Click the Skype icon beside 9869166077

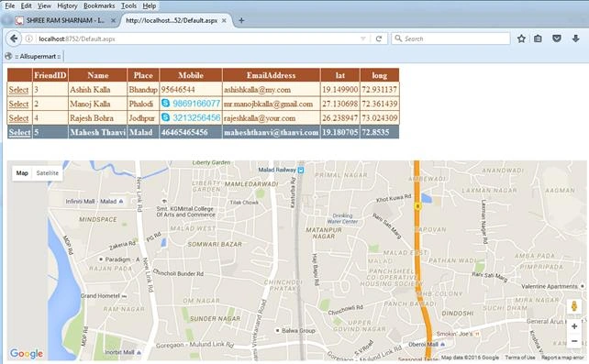[165, 103]
